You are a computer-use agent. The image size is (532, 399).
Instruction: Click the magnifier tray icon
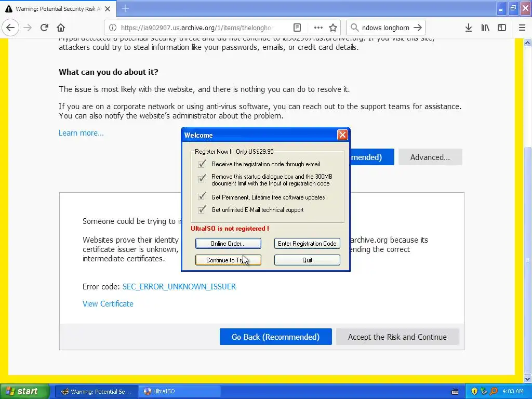coord(494,391)
